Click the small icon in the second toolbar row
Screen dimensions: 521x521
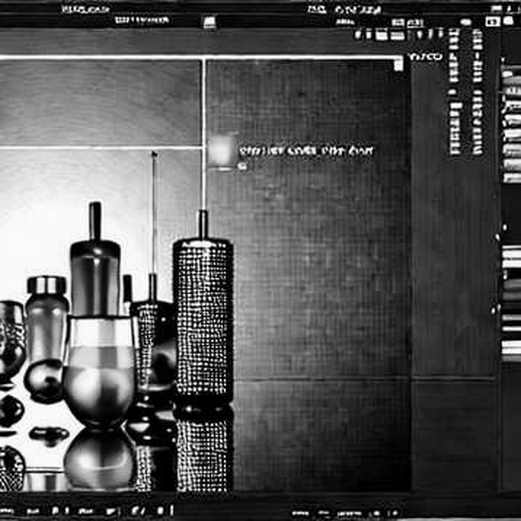(x=210, y=23)
